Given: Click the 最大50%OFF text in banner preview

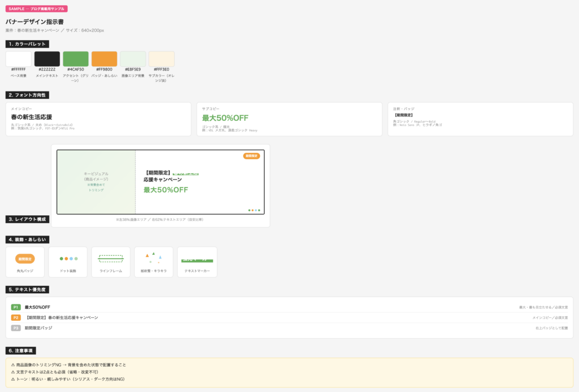Looking at the screenshot, I should 166,190.
